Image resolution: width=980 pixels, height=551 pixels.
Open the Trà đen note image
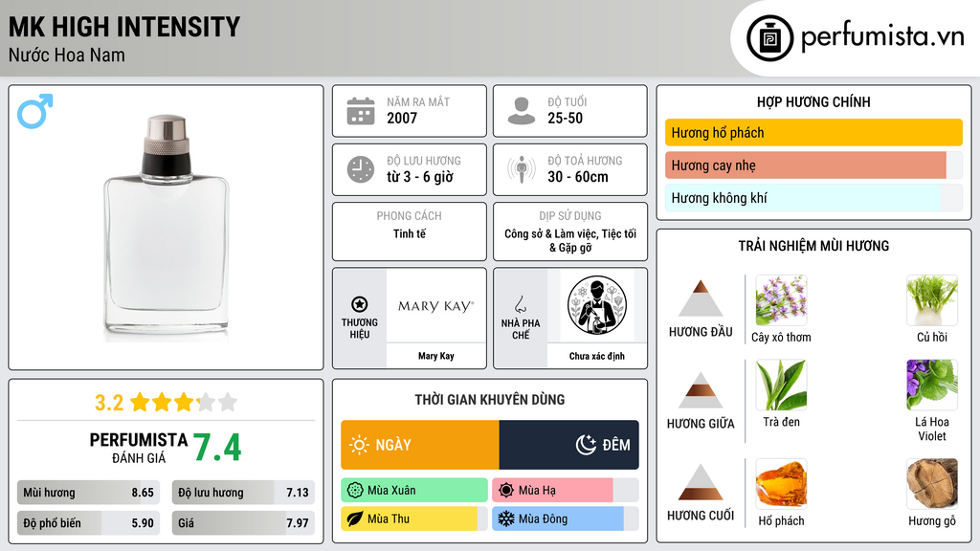[781, 385]
